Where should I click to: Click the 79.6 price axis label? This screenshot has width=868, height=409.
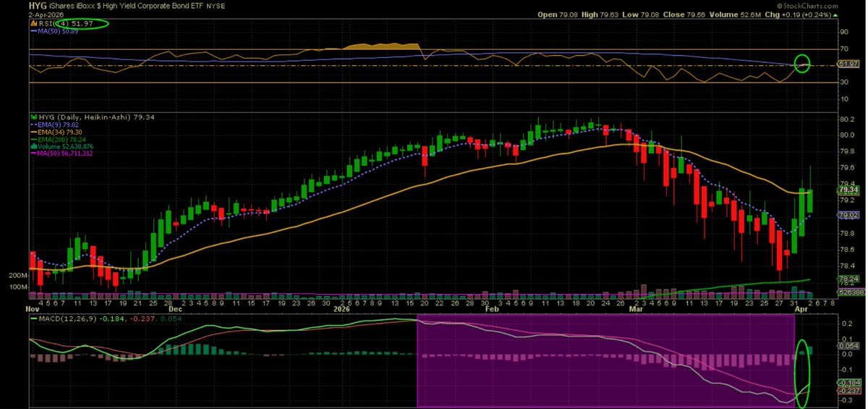[847, 167]
